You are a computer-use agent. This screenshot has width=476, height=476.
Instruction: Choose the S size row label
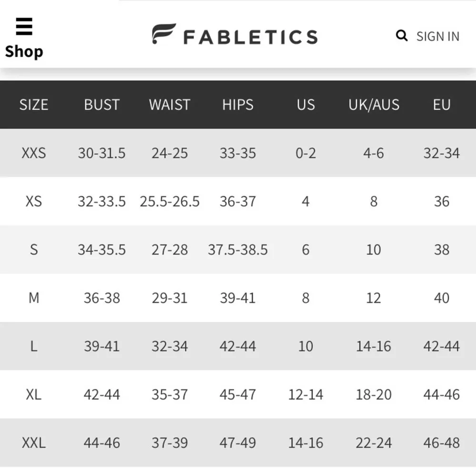[34, 250]
